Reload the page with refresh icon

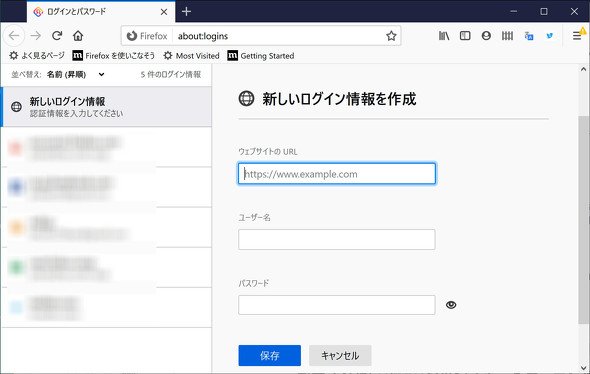(x=57, y=36)
